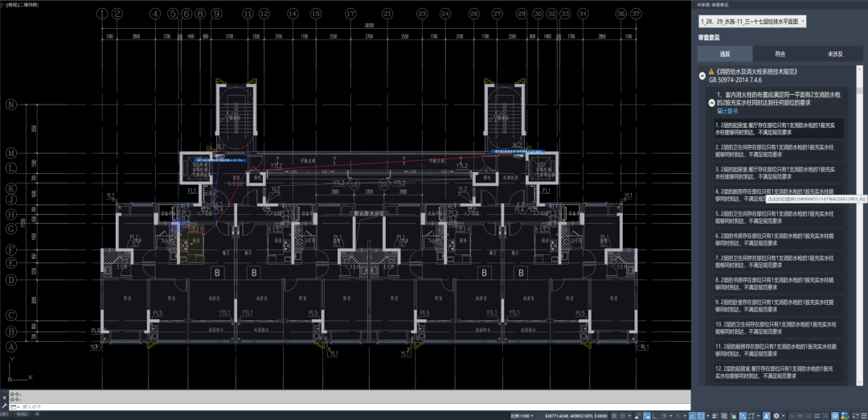Open the status bar customization menu icon
868x420 pixels.
click(x=864, y=415)
